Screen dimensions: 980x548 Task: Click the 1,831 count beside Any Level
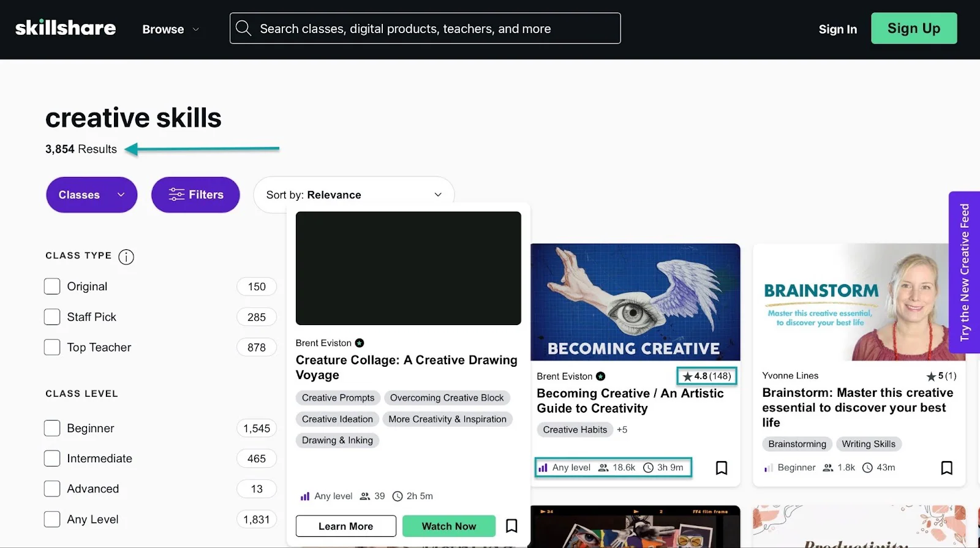coord(257,519)
